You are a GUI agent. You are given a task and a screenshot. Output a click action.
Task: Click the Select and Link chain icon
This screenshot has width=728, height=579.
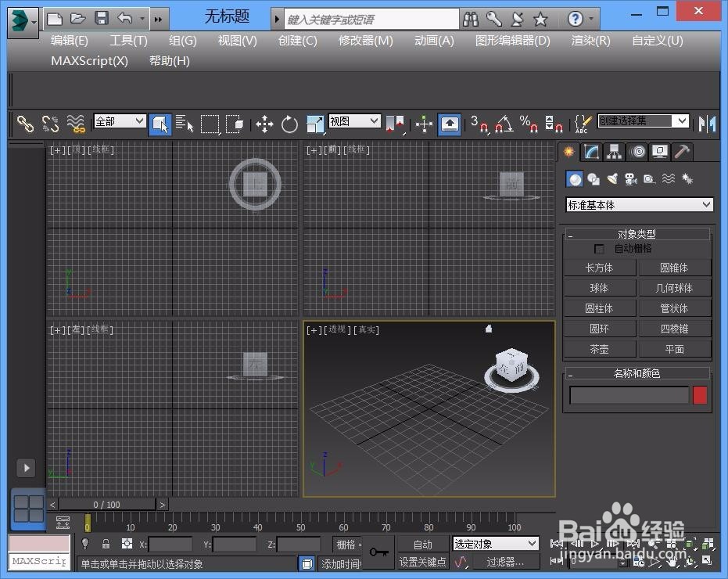coord(25,124)
